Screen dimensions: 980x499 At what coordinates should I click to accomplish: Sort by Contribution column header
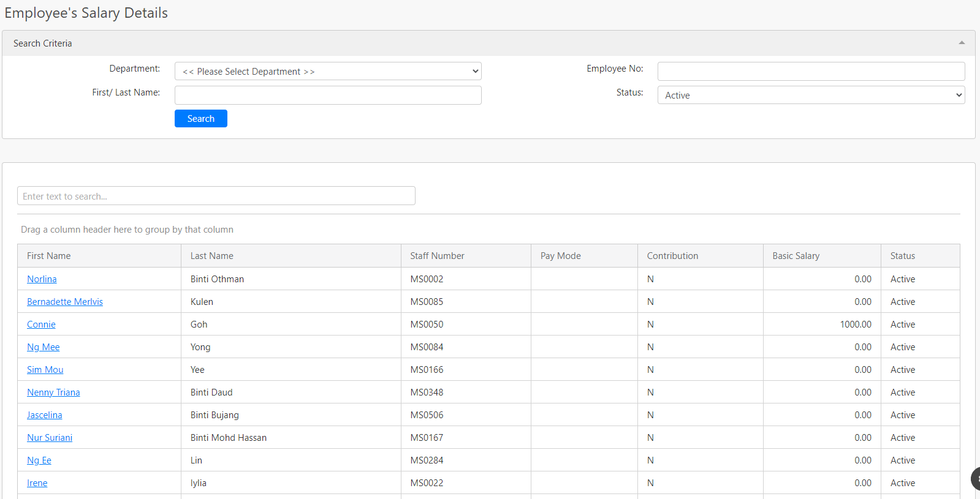click(x=701, y=256)
